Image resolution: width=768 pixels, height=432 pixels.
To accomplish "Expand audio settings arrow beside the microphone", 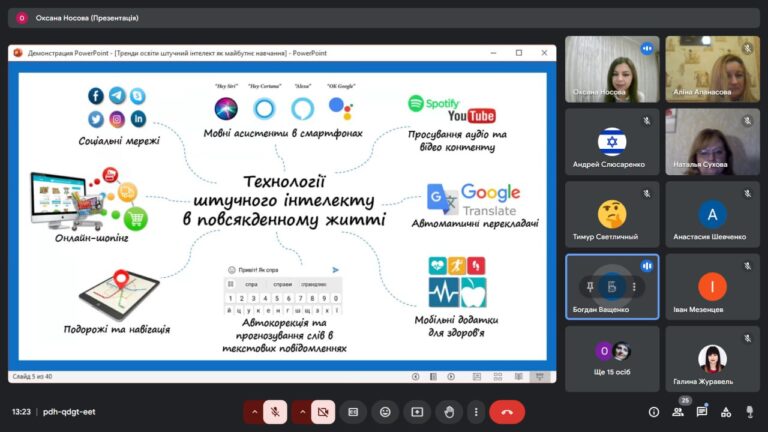I will click(254, 412).
